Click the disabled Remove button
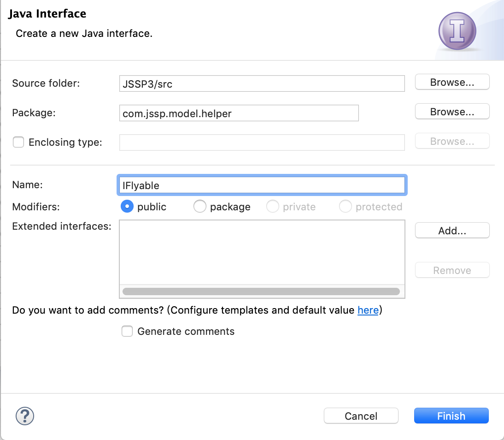504x440 pixels. pos(452,270)
